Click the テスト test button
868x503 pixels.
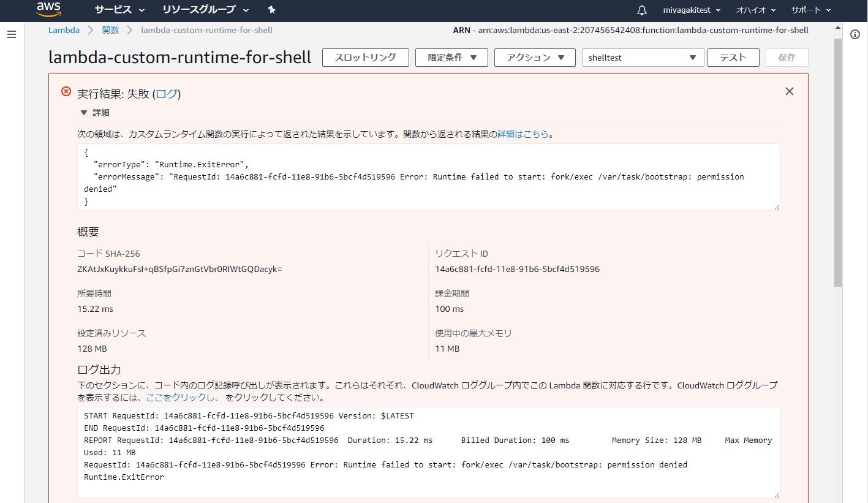tap(733, 58)
